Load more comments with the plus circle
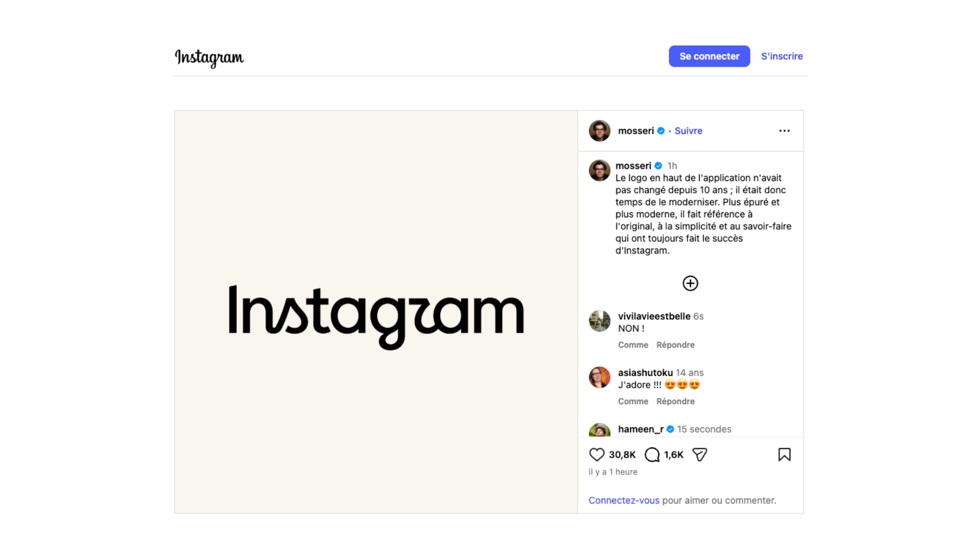The height and width of the screenshot is (551, 980). 690,283
